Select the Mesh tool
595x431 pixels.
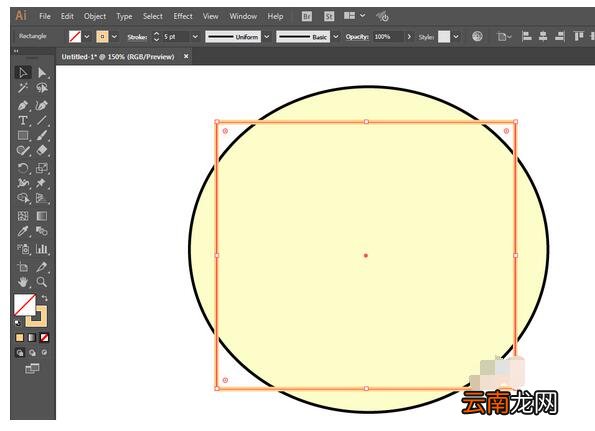23,216
